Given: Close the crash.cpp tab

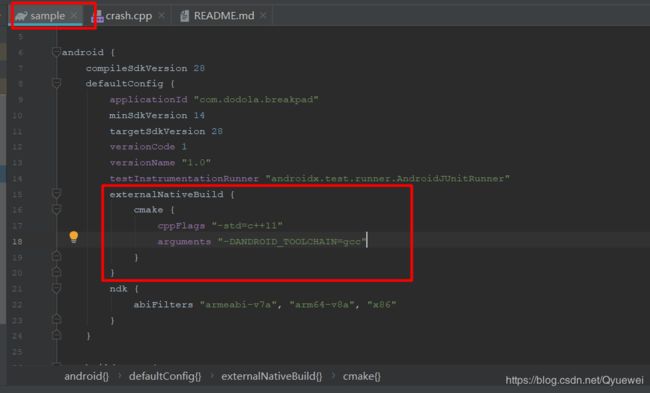Looking at the screenshot, I should 162,15.
